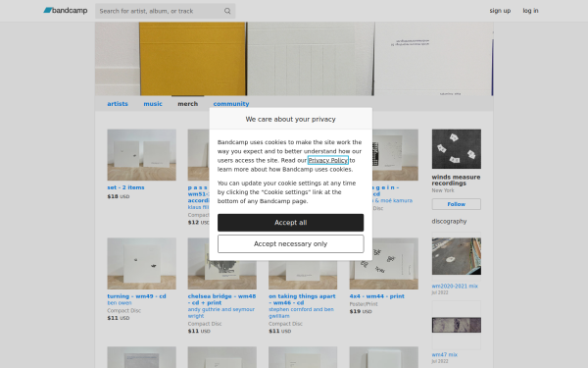Screen dimensions: 588x368
Task: Open the 'turning - wm49 - cd' title link
Action: click(136, 296)
